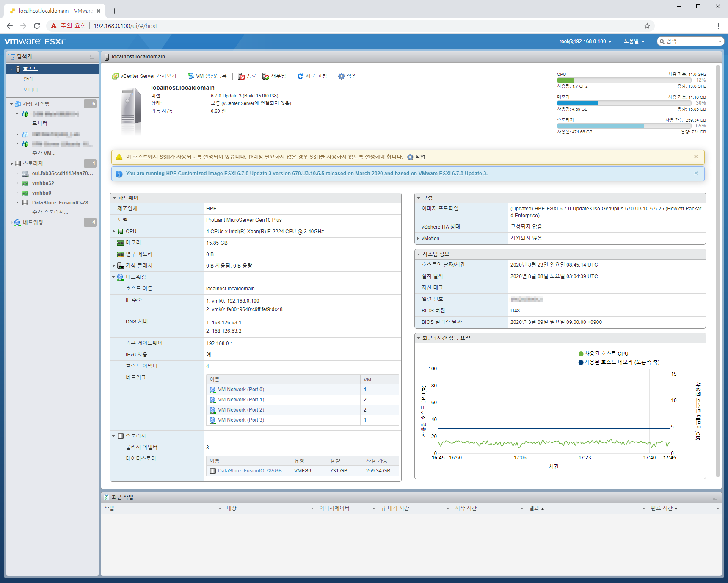Sort recent tasks by 완료 시간 column
Viewport: 728px width, 583px height.
pyautogui.click(x=664, y=508)
